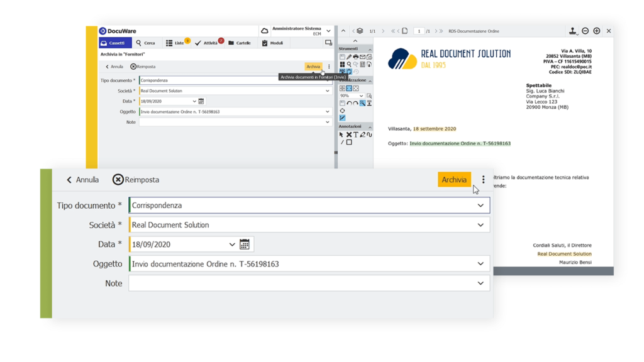Toggle the blue highlighted icon right of rotate arrows
Viewport: 644px width, 362px height.
pyautogui.click(x=362, y=104)
